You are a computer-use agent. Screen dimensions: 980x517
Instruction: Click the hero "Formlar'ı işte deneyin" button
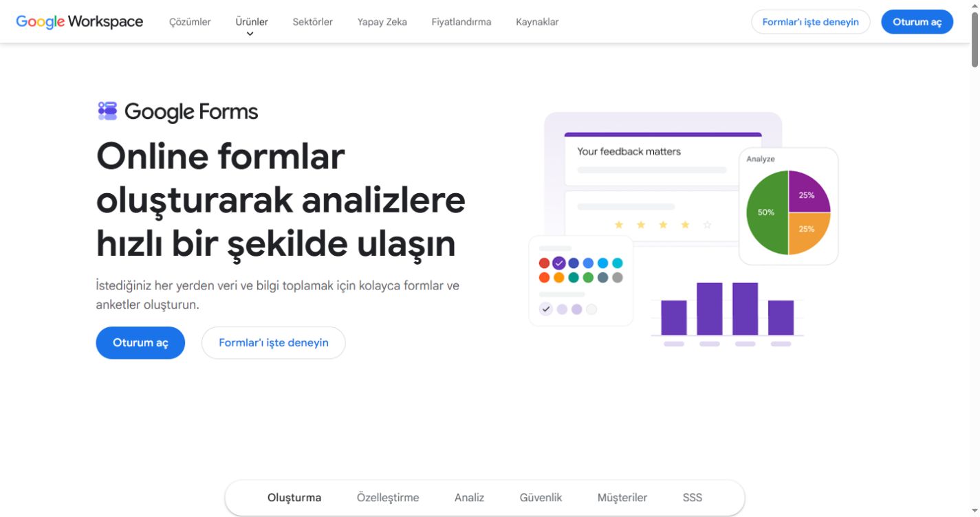click(x=273, y=342)
